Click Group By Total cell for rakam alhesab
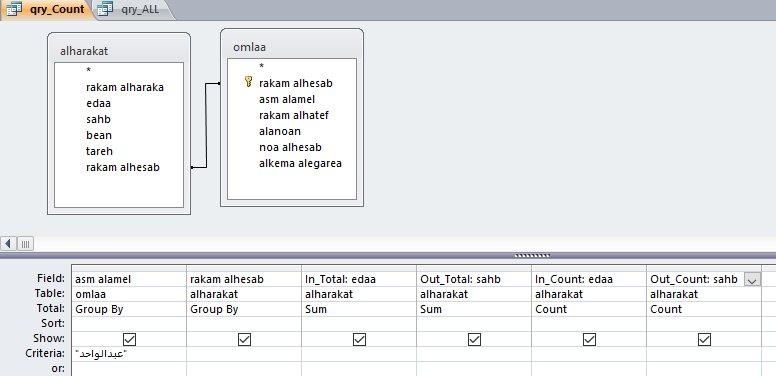This screenshot has width=776, height=376. (x=244, y=309)
